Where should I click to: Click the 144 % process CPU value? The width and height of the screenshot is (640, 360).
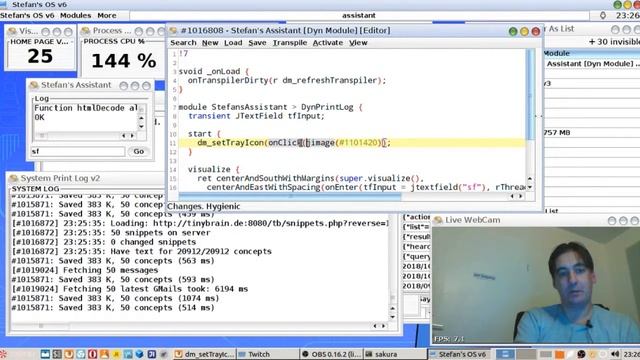pyautogui.click(x=124, y=61)
